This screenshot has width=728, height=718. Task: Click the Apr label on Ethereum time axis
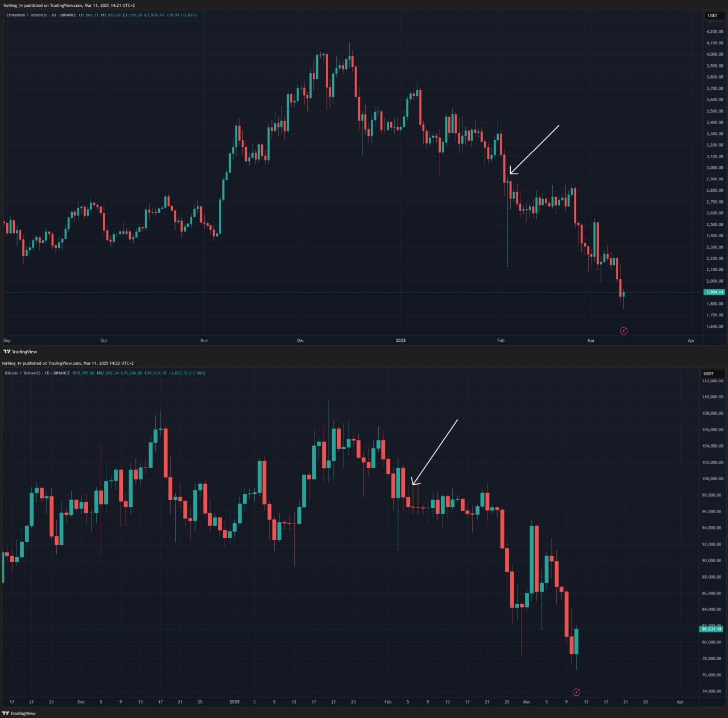[x=691, y=341]
